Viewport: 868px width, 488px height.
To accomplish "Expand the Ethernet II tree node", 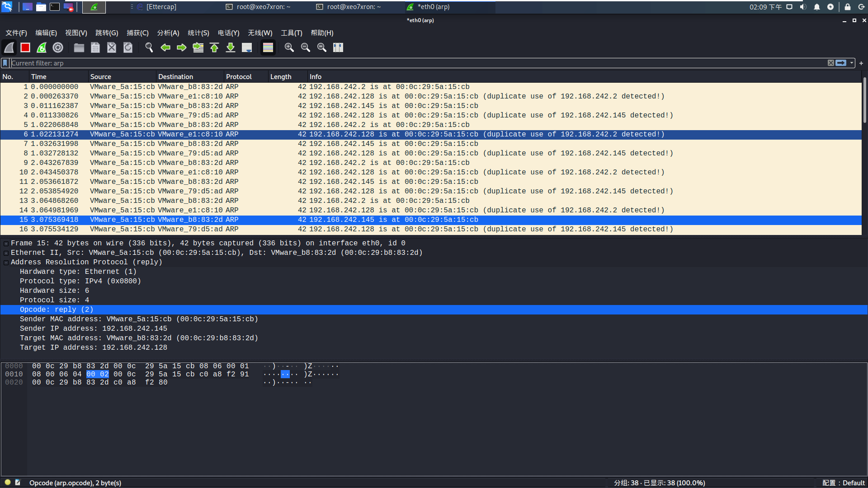I will point(6,253).
